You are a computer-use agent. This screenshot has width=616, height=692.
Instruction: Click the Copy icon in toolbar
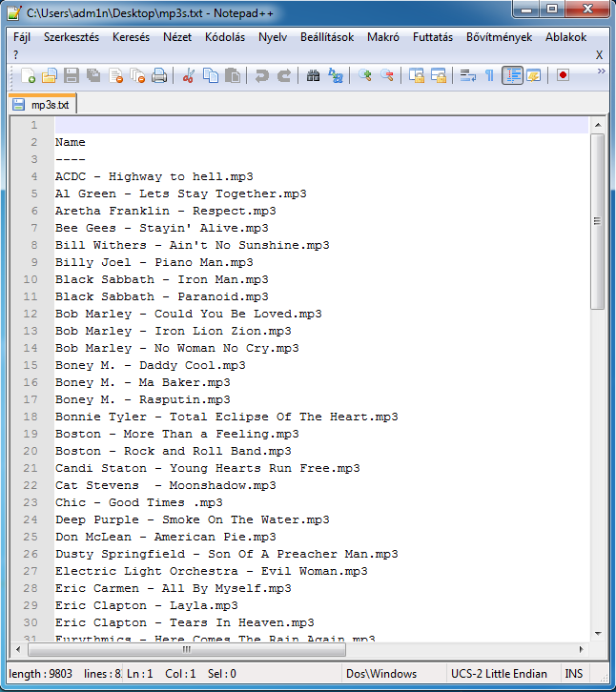click(210, 76)
